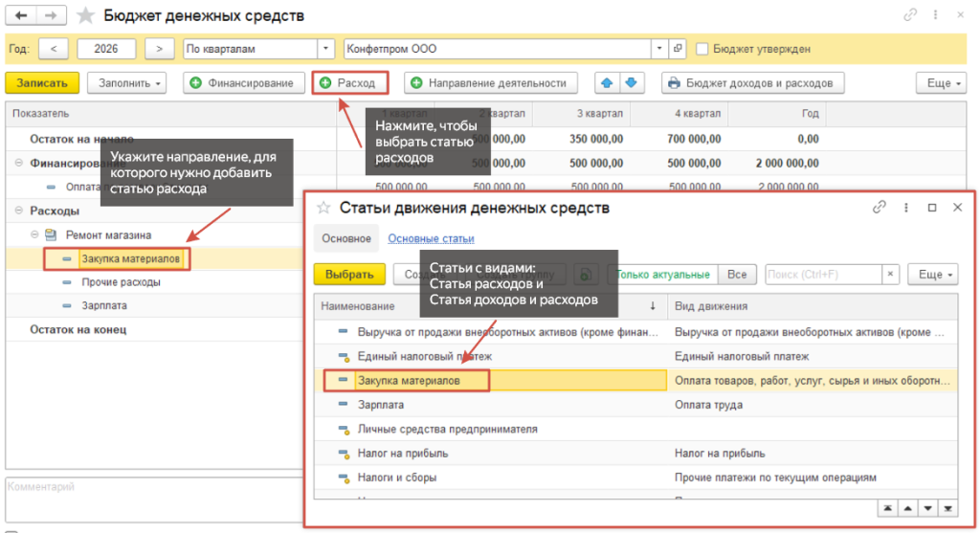
Task: Move row up with blue arrow
Action: 606,83
